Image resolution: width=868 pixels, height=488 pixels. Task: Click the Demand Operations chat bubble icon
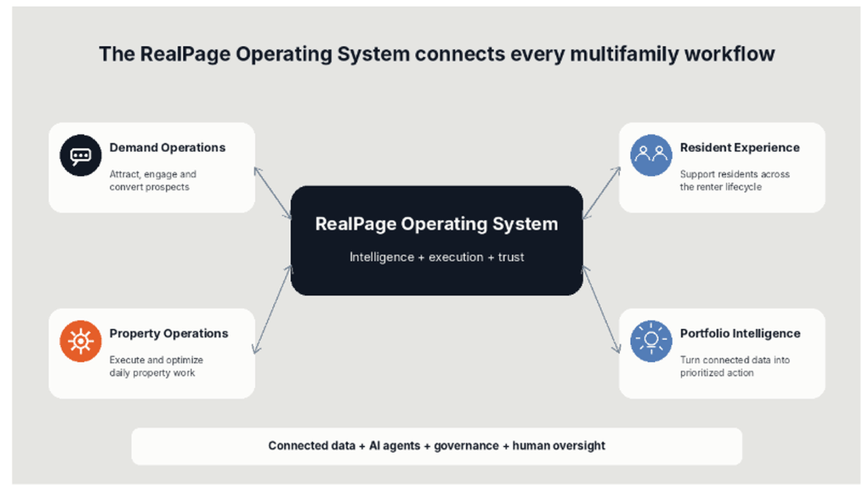click(x=81, y=155)
